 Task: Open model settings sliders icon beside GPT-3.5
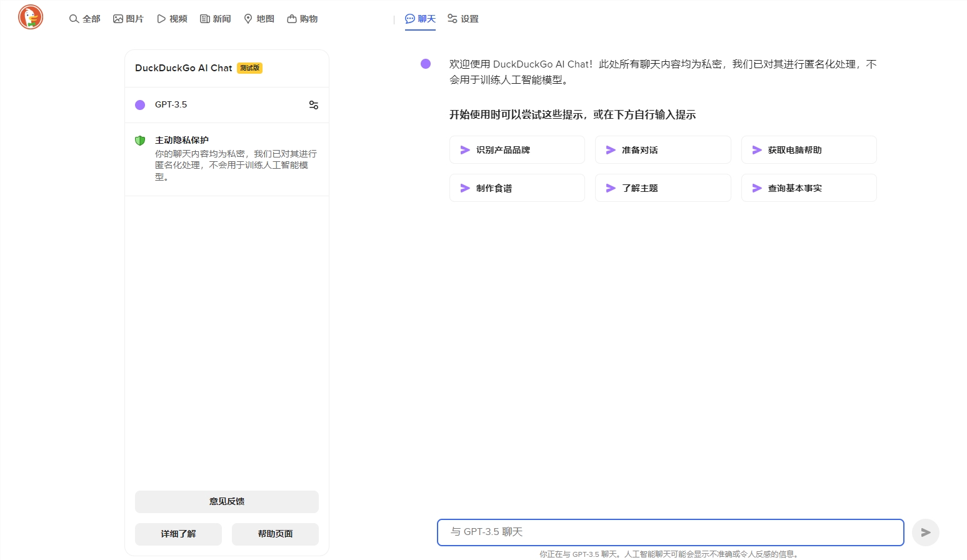[314, 105]
